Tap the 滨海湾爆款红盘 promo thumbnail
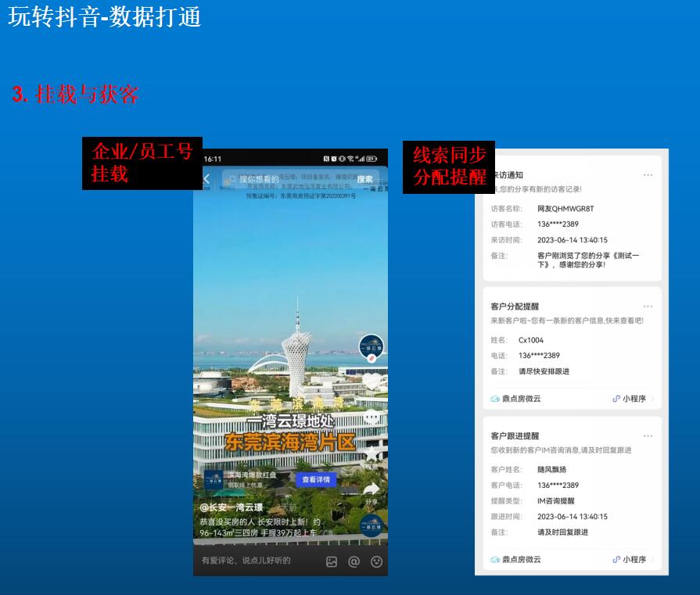This screenshot has height=595, width=700. click(x=214, y=479)
